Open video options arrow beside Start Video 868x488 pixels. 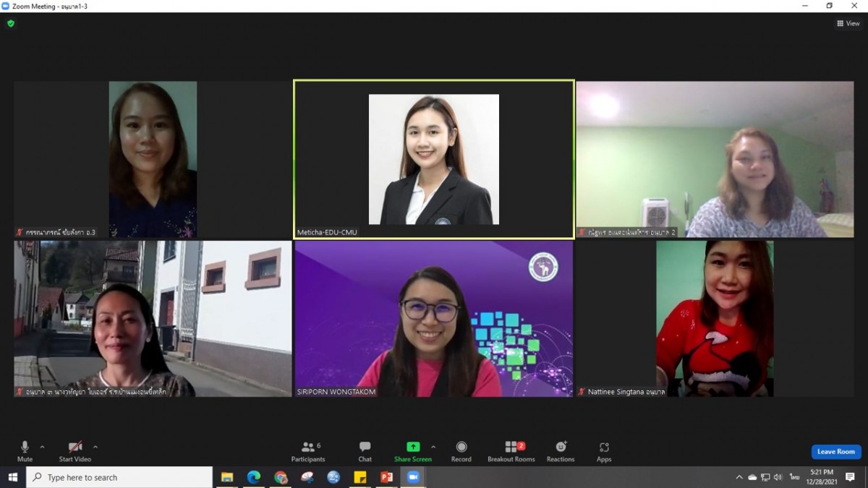coord(95,447)
